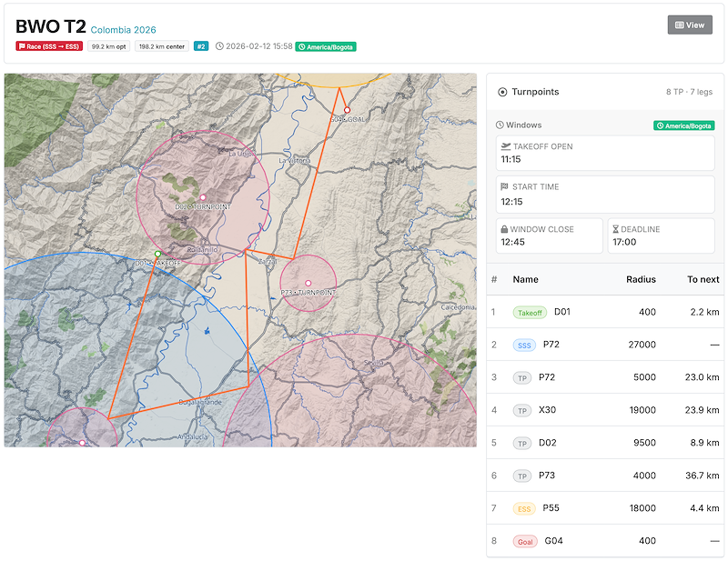Viewport: 728px width, 561px height.
Task: Open the Colombia 2026 link
Action: point(122,29)
